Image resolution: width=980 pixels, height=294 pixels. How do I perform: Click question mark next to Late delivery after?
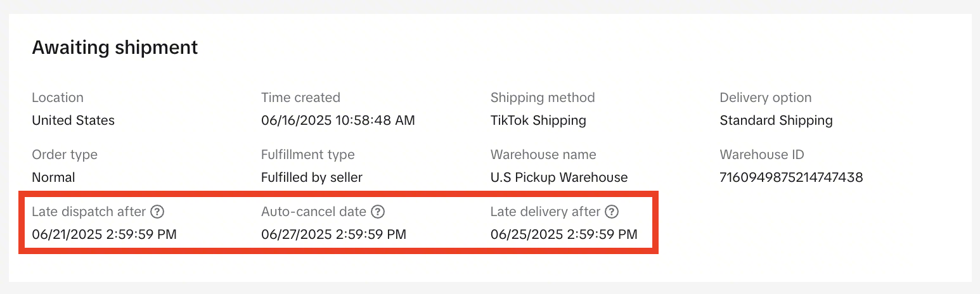(612, 212)
